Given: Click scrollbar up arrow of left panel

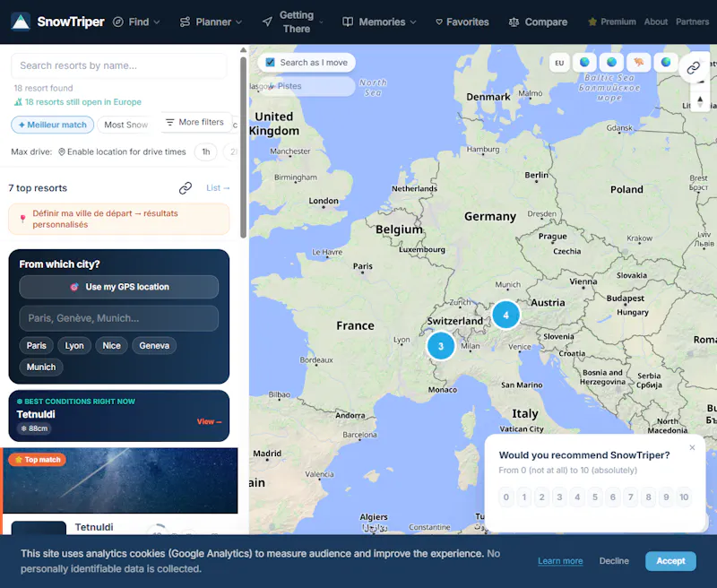Looking at the screenshot, I should point(243,50).
